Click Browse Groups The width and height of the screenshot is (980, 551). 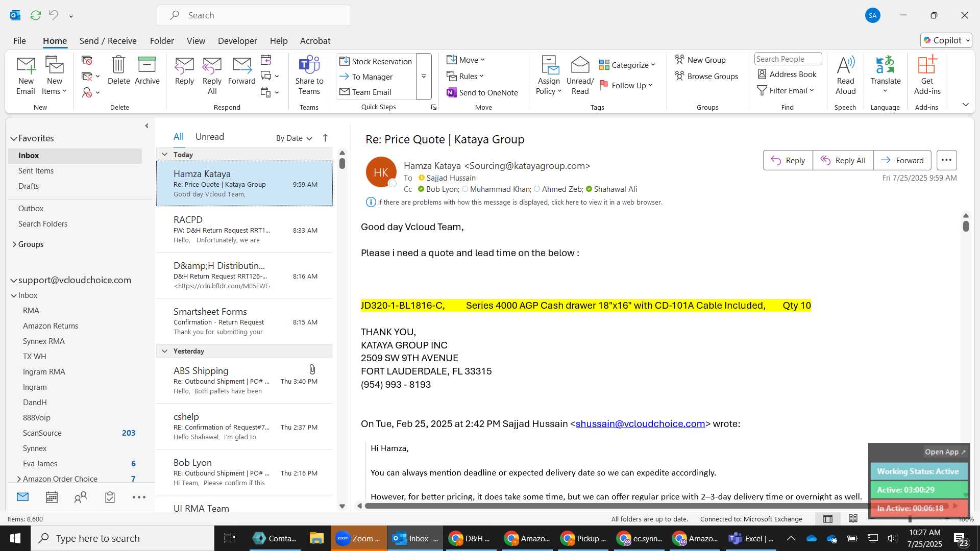706,76
